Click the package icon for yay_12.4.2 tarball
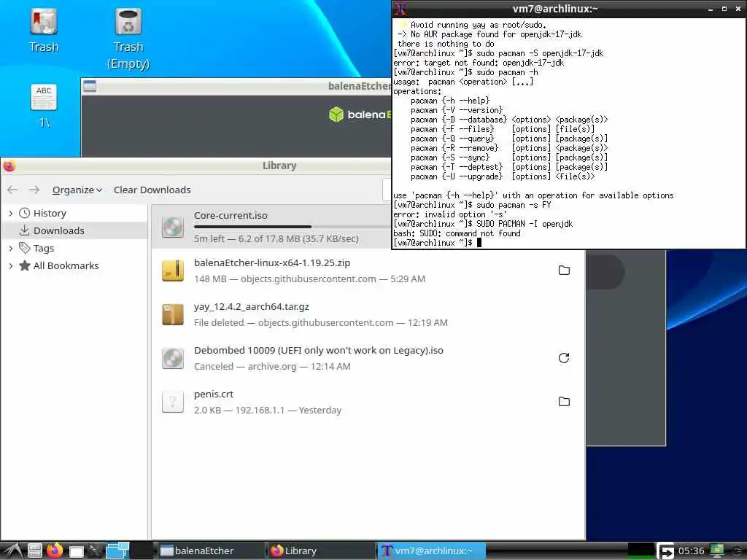The height and width of the screenshot is (560, 747). [x=172, y=314]
